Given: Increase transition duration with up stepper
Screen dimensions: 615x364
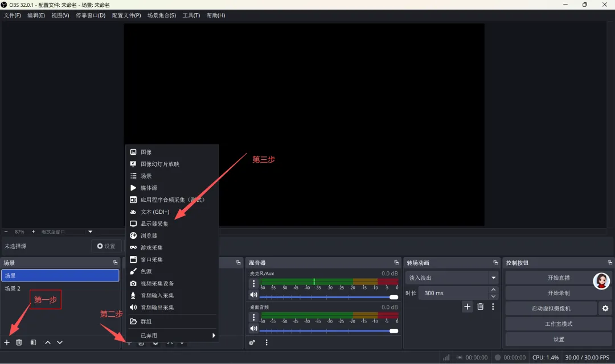Looking at the screenshot, I should tap(493, 289).
